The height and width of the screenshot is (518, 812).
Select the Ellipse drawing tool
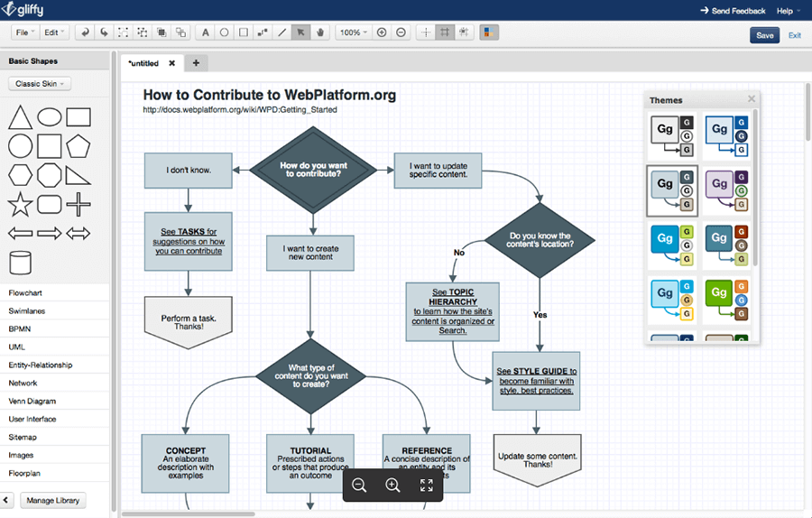[225, 32]
